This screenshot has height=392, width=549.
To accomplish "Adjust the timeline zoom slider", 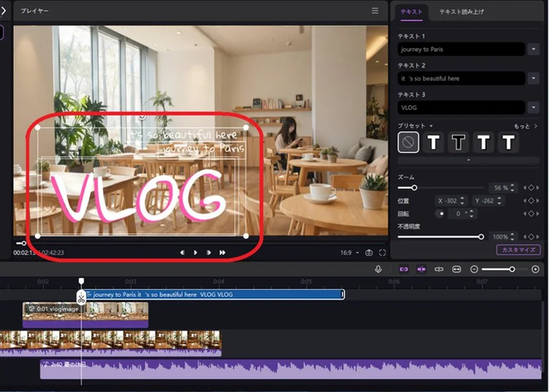I will [512, 269].
